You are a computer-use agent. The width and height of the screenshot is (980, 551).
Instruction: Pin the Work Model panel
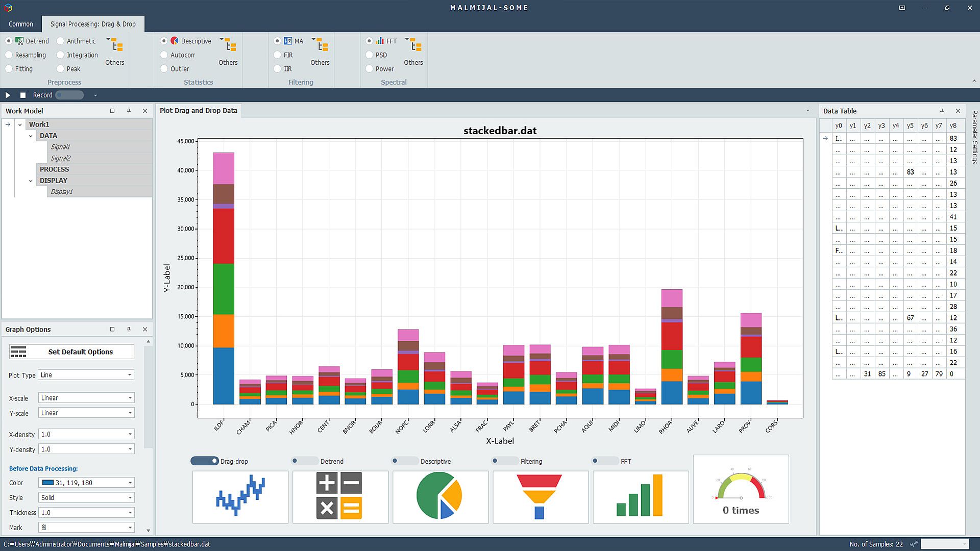pos(129,111)
